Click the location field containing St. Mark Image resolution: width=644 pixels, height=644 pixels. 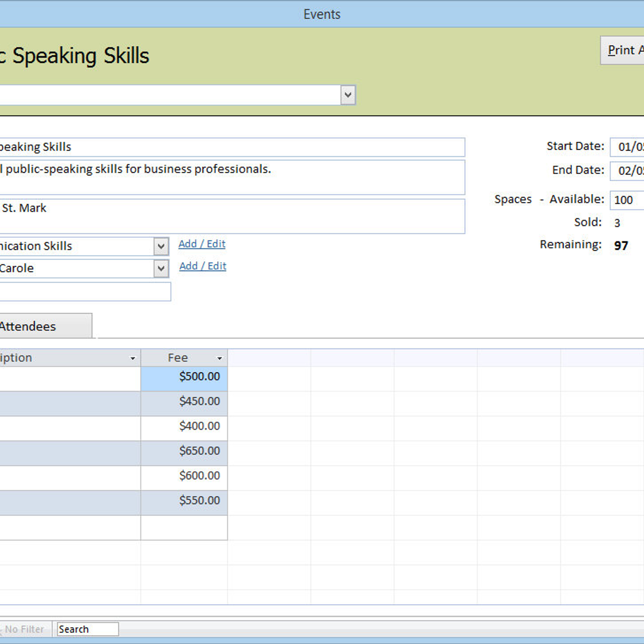click(x=232, y=216)
